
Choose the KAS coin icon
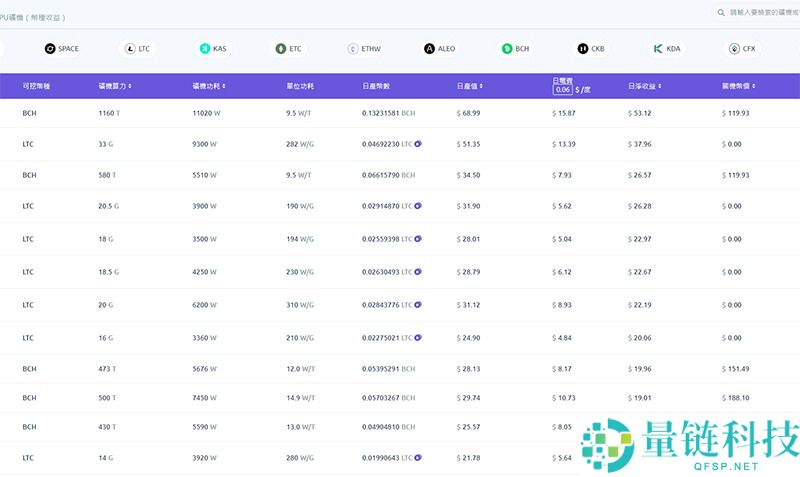pyautogui.click(x=205, y=48)
